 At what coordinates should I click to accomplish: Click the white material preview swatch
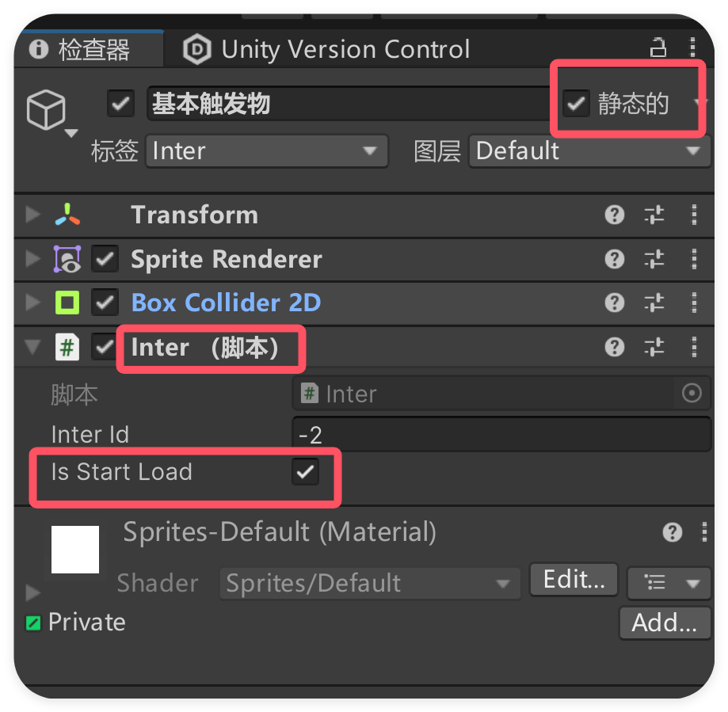75,550
